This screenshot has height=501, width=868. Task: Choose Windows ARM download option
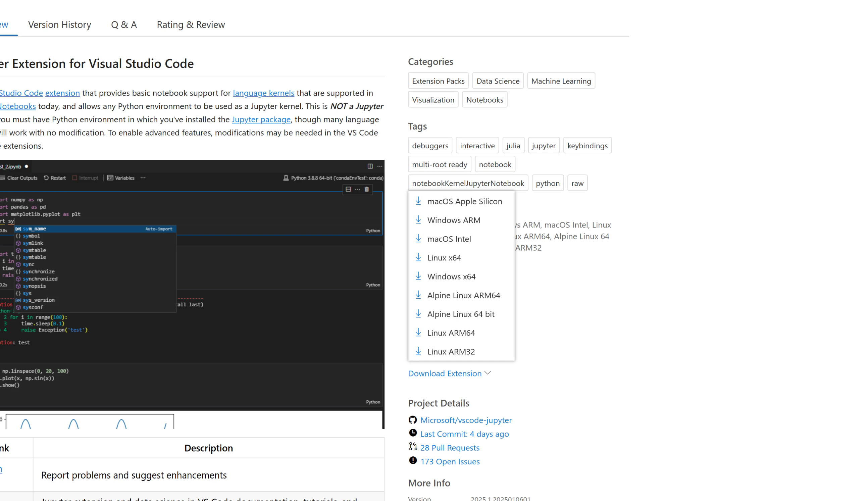pyautogui.click(x=461, y=220)
